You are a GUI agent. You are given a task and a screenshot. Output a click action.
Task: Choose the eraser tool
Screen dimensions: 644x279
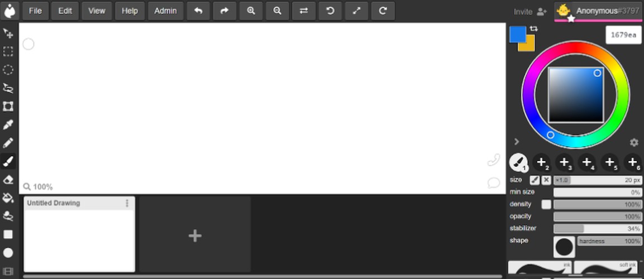(x=8, y=180)
